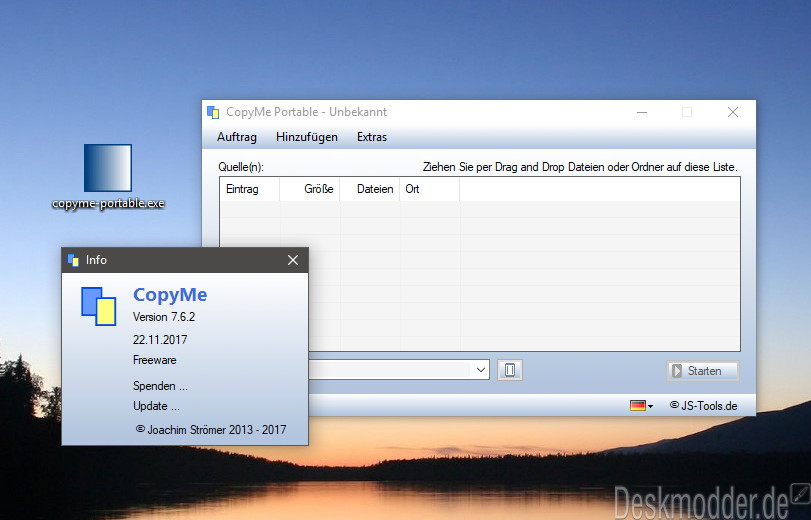
Task: Open the Extras menu
Action: tap(372, 137)
